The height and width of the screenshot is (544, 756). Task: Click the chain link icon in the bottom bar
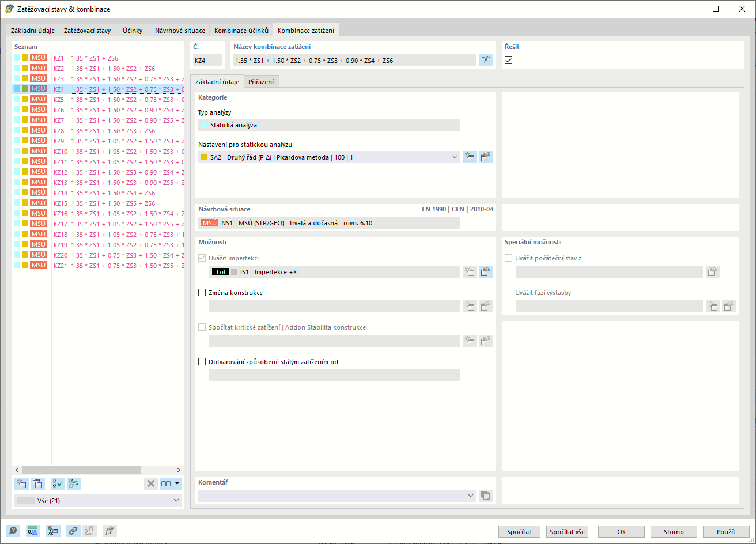(x=73, y=531)
